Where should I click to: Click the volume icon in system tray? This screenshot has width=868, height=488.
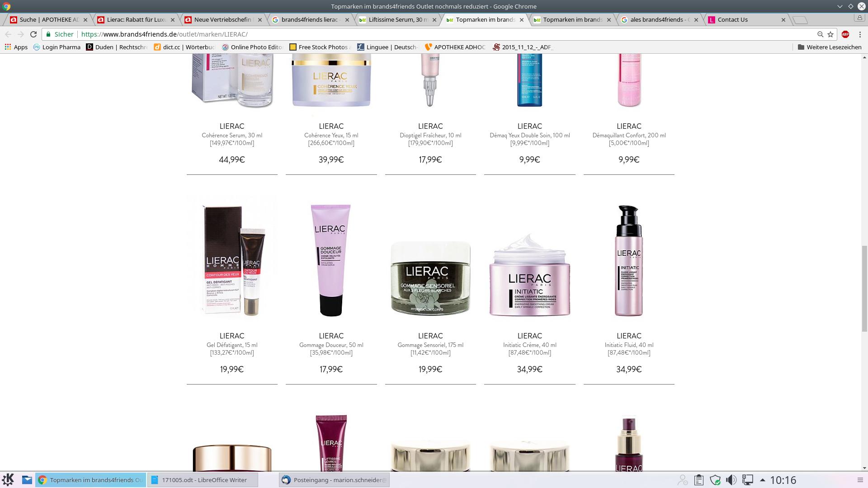[731, 480]
